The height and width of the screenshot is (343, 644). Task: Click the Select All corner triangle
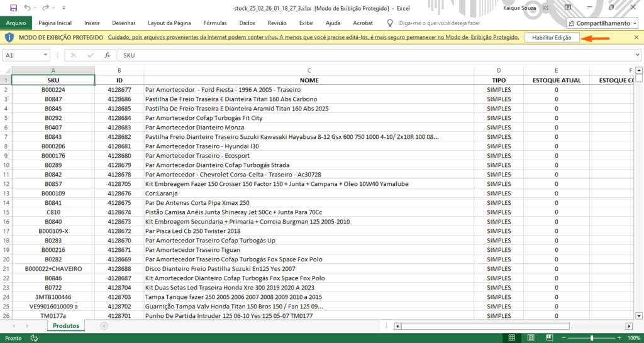(6, 71)
